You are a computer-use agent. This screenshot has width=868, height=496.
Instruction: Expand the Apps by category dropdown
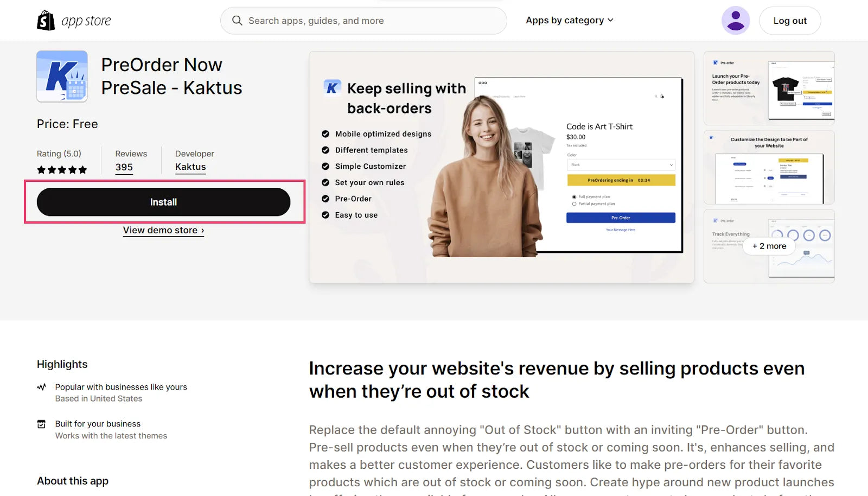coord(569,20)
